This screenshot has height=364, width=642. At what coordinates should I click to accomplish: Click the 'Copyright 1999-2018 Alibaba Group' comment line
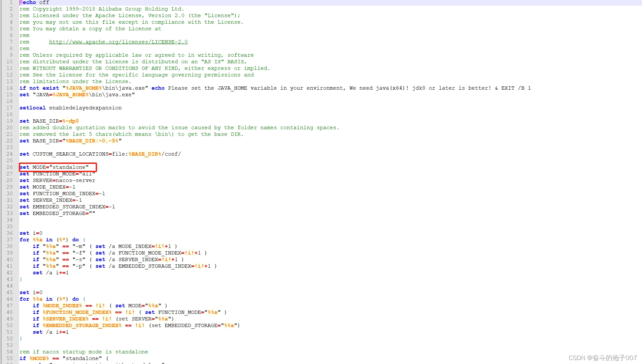click(102, 9)
